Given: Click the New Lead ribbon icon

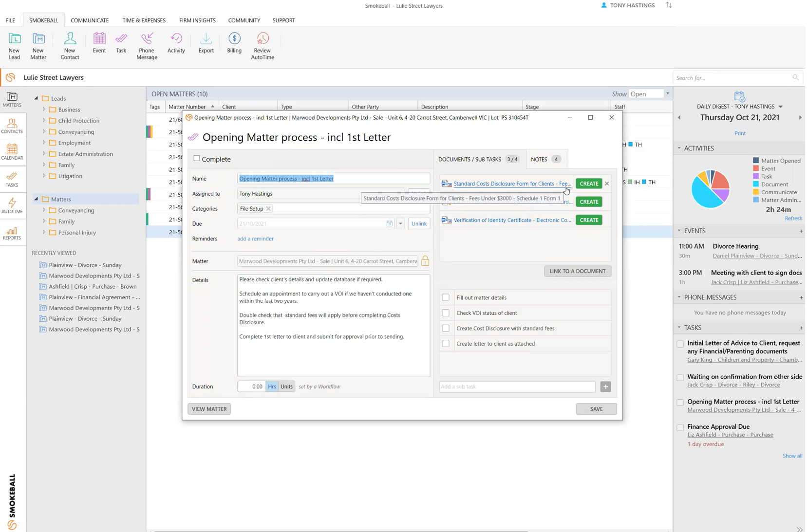Looking at the screenshot, I should 14,46.
